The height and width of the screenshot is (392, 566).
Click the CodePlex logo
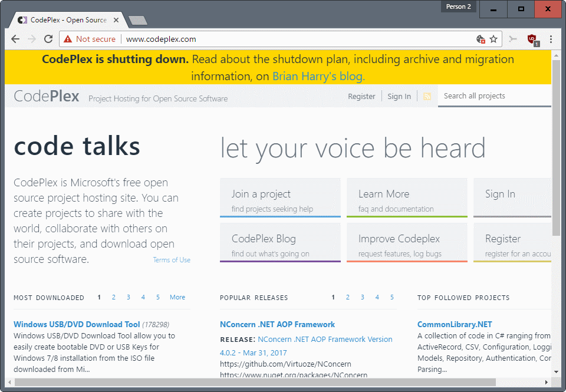click(46, 96)
